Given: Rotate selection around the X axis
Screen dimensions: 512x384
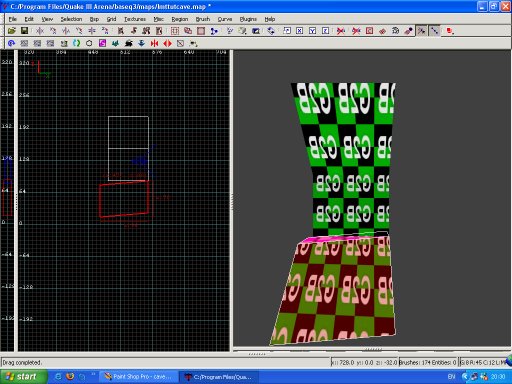Looking at the screenshot, I should 53,31.
